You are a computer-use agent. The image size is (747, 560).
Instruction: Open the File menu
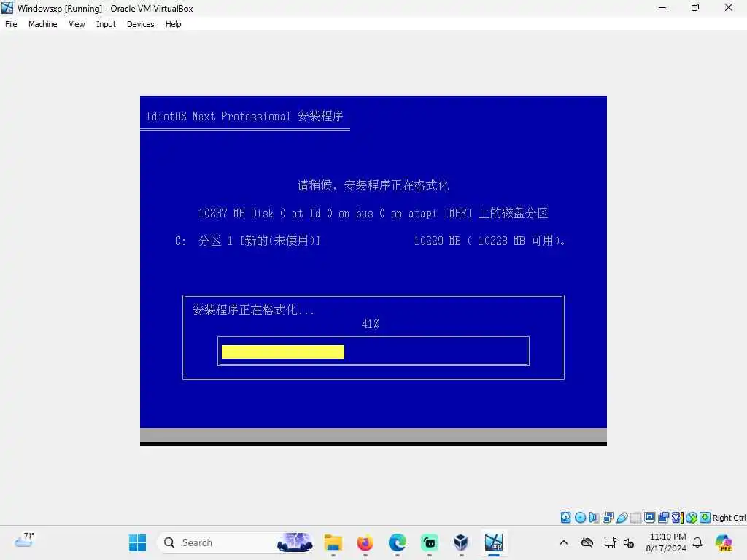click(x=11, y=24)
